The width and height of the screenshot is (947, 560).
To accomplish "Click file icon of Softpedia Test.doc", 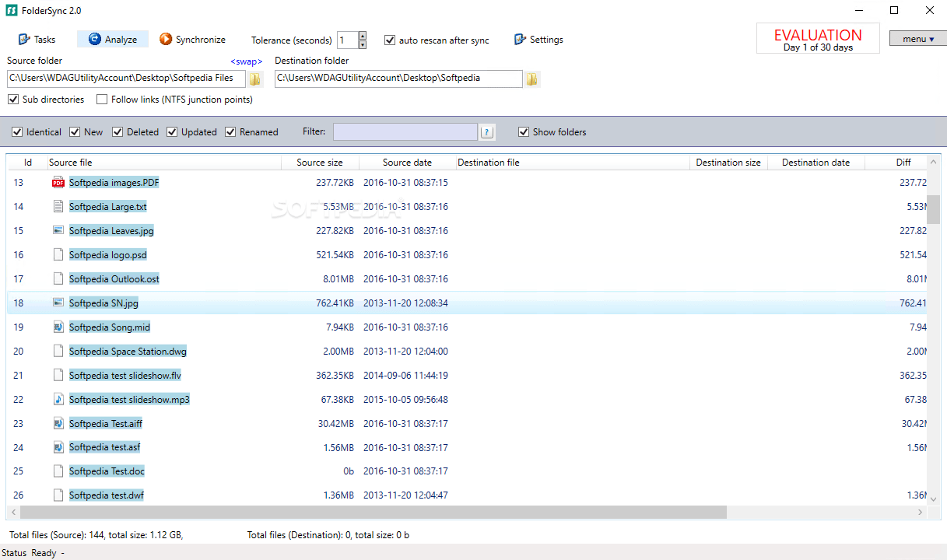I will 58,471.
